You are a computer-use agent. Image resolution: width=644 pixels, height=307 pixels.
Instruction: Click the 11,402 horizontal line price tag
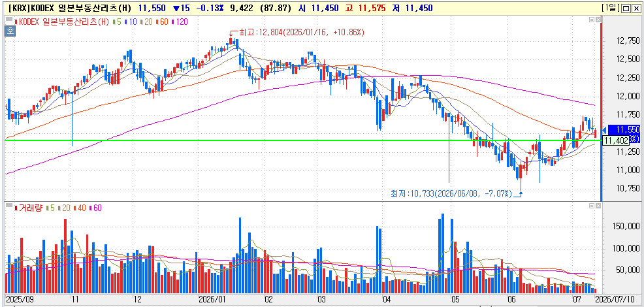tap(616, 140)
